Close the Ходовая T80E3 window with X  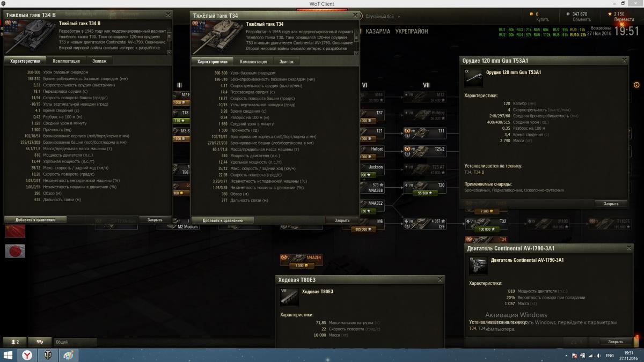pyautogui.click(x=440, y=279)
